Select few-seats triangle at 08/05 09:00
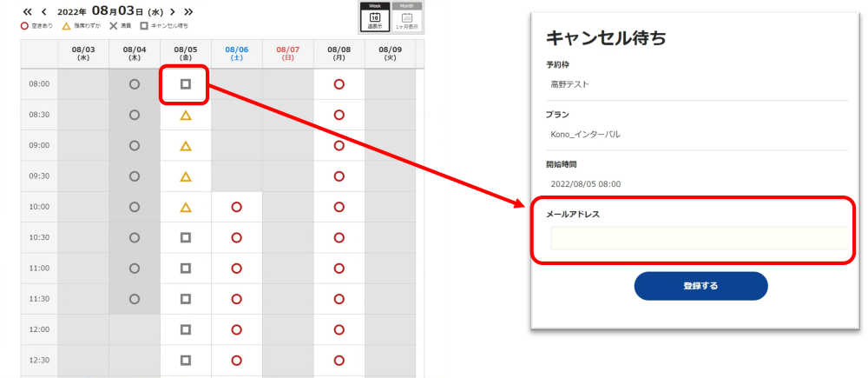This screenshot has width=868, height=378. pyautogui.click(x=186, y=146)
